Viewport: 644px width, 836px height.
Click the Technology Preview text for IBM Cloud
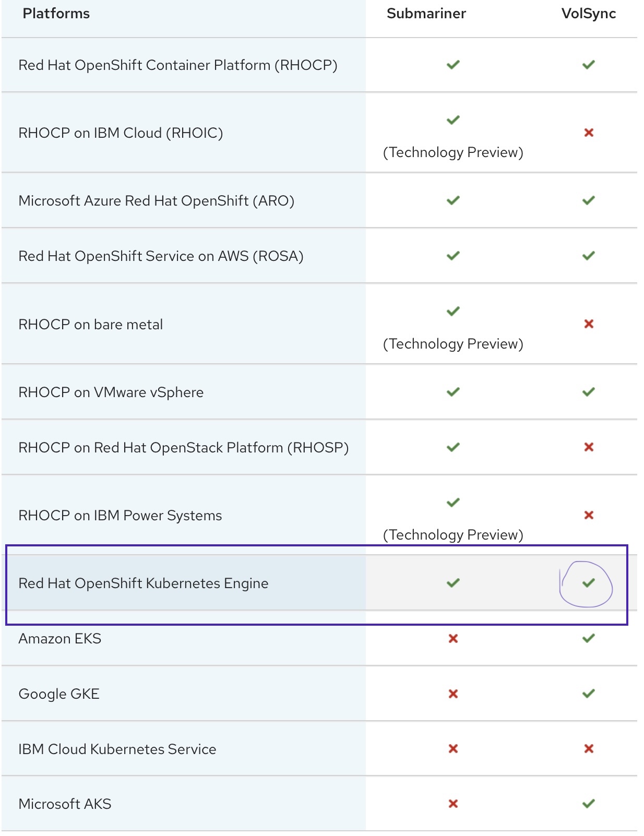tap(453, 152)
